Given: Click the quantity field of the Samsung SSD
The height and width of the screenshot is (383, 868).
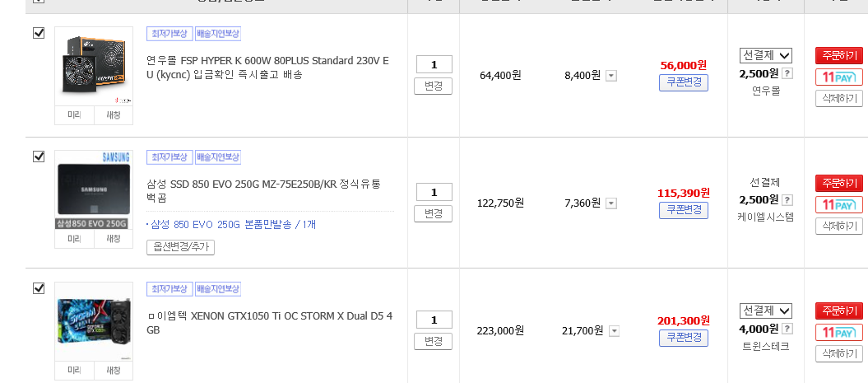Looking at the screenshot, I should click(x=433, y=192).
